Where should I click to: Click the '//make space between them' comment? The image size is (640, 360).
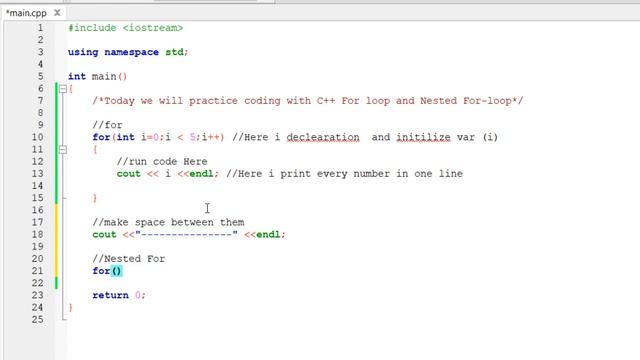[168, 222]
